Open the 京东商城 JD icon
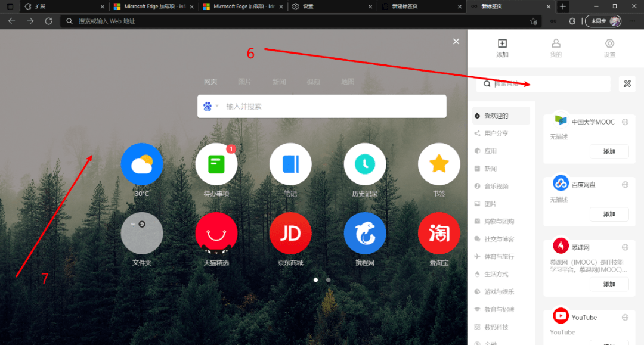644x345 pixels. click(290, 233)
